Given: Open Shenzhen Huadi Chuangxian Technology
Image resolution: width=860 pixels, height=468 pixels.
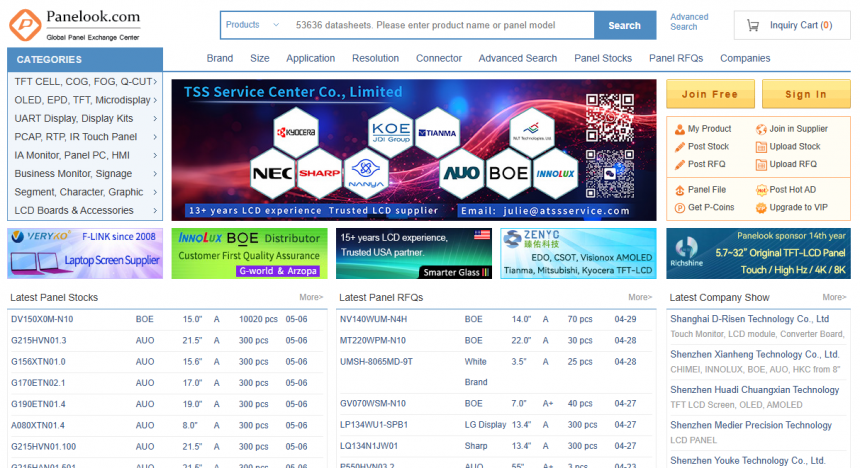Looking at the screenshot, I should pos(755,390).
